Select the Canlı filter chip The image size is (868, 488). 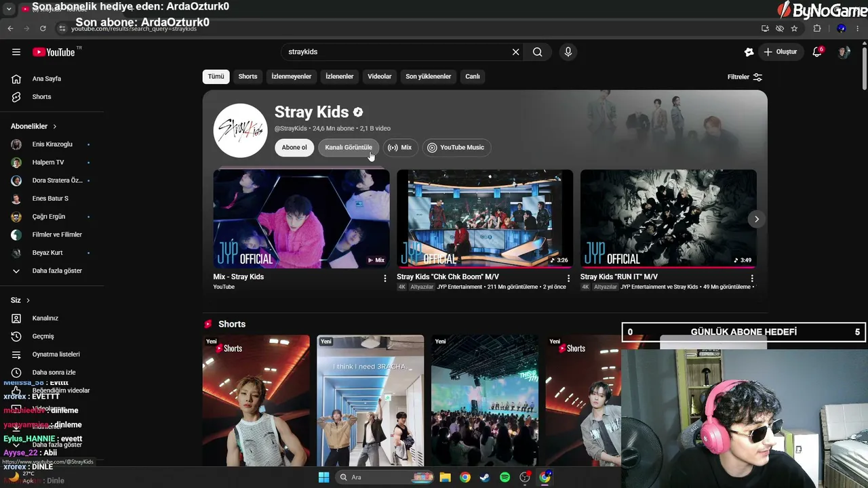473,77
